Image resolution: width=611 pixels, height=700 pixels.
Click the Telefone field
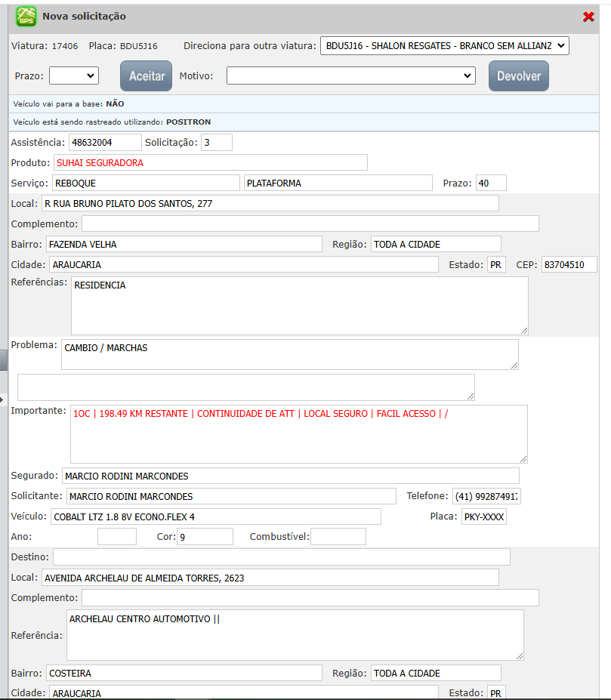(487, 496)
